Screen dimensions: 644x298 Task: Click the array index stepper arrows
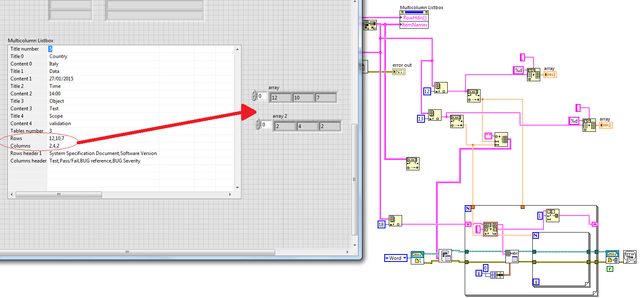click(254, 96)
